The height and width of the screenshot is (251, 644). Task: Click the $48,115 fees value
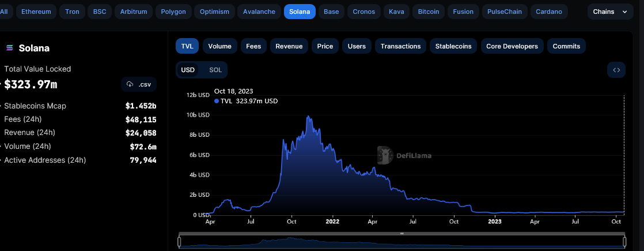tap(141, 120)
